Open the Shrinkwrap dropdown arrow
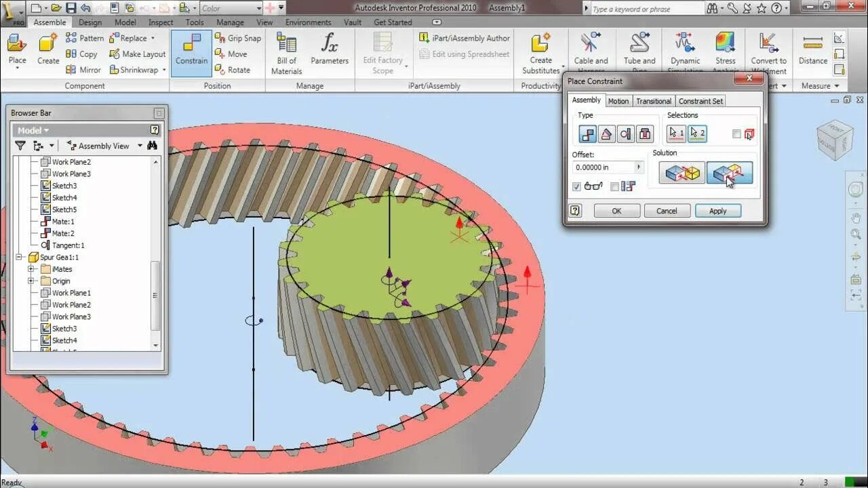 163,70
